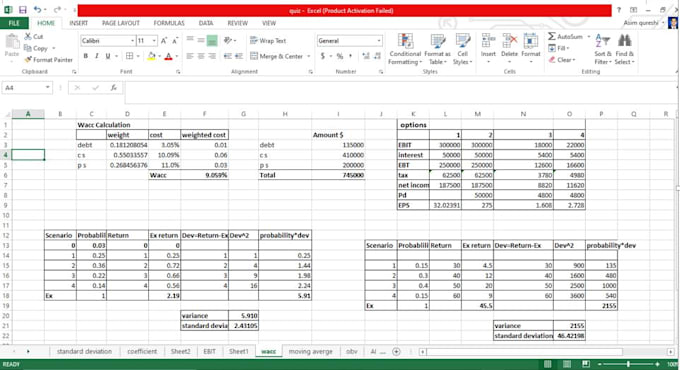
Task: Expand the Name Box dropdown arrow
Action: pyautogui.click(x=47, y=88)
